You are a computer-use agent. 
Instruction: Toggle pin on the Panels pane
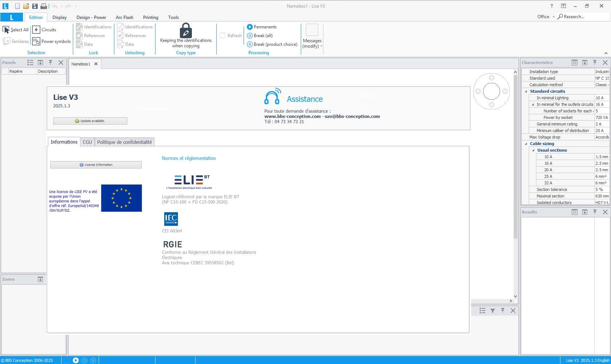(x=51, y=63)
